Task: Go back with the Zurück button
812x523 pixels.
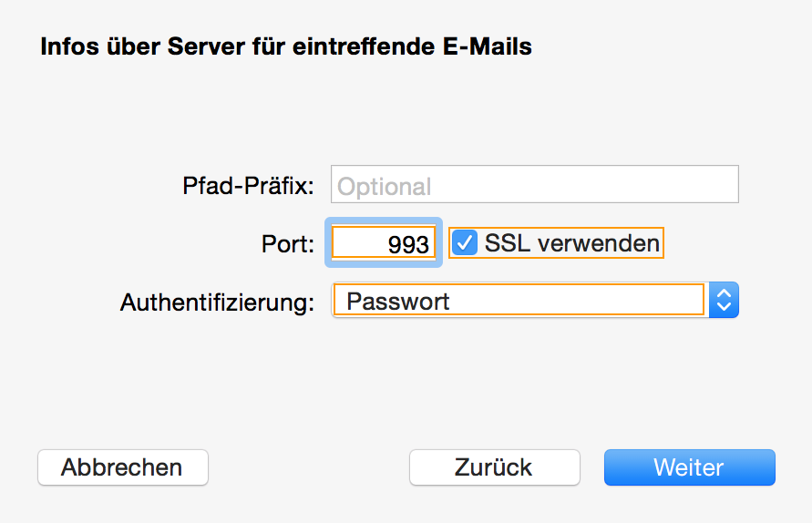Action: (x=494, y=467)
